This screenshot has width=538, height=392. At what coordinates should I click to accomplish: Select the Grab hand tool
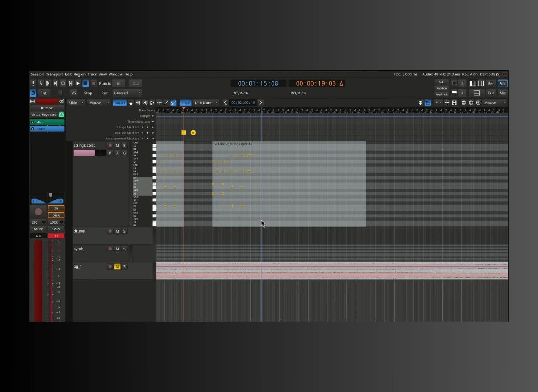[131, 103]
